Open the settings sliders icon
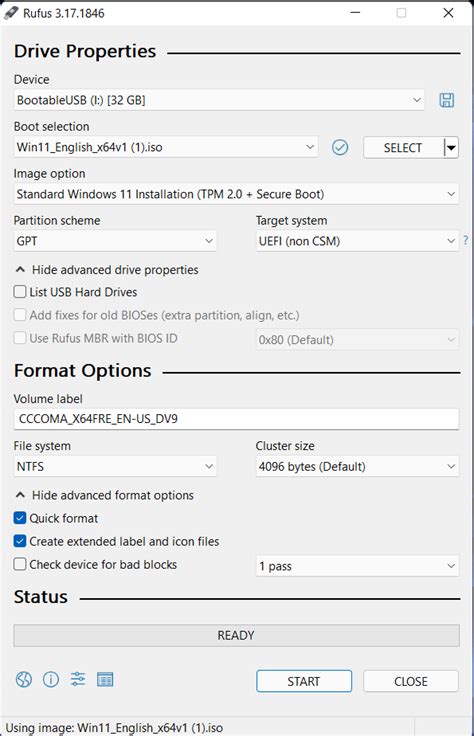Image resolution: width=474 pixels, height=736 pixels. (x=78, y=679)
